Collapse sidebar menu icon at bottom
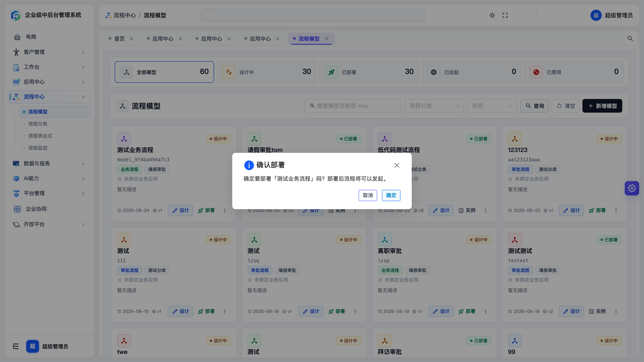The height and width of the screenshot is (362, 644). coord(15,346)
